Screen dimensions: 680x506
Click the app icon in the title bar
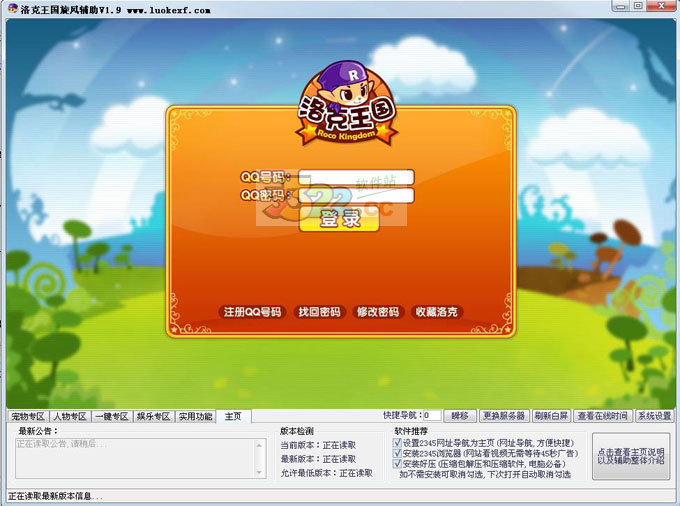click(11, 10)
